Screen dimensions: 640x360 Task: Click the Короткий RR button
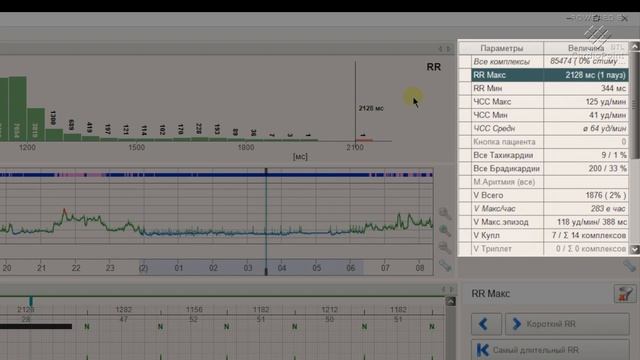click(567, 324)
